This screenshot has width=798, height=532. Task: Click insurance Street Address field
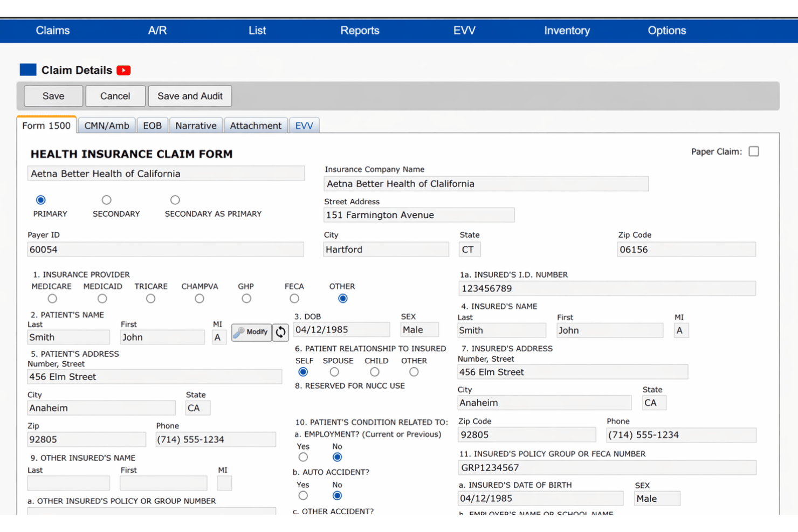[x=419, y=215]
